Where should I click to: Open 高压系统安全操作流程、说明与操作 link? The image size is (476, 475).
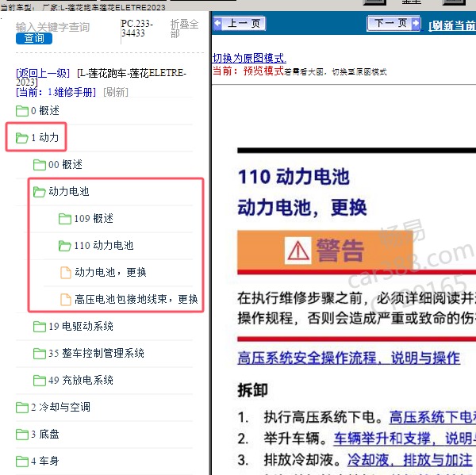[349, 358]
